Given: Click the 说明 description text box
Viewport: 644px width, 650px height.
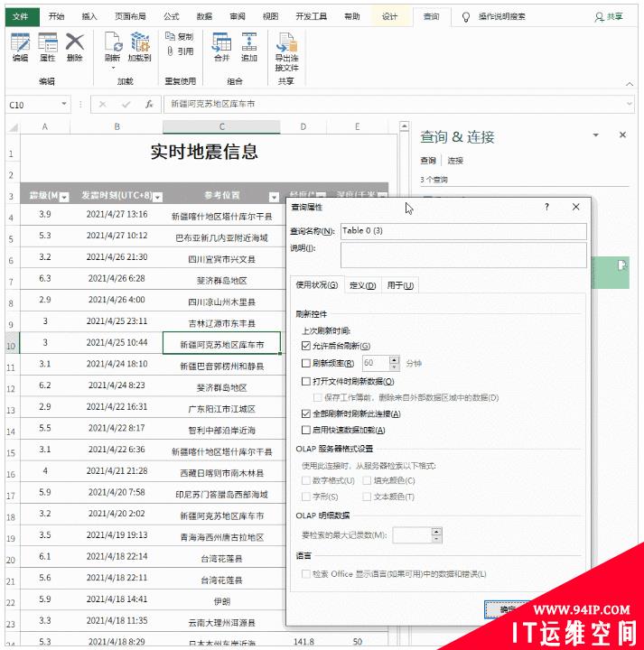Looking at the screenshot, I should (x=463, y=255).
